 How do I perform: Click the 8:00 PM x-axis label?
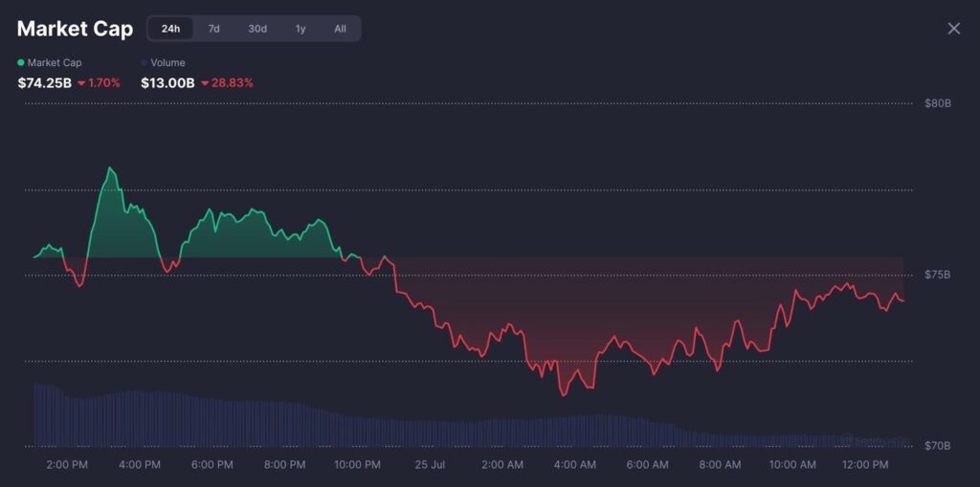284,465
